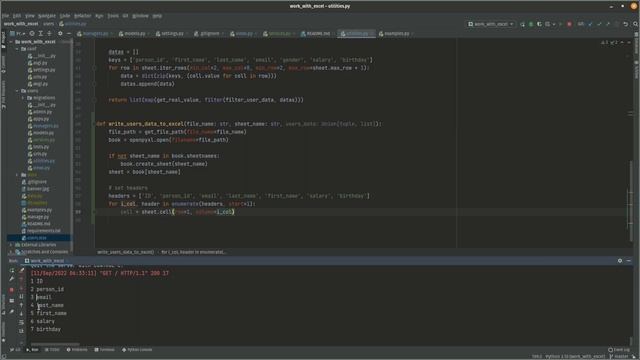Viewport: 640px width, 360px height.
Task: Click the Git commit checkmark icon
Action: click(599, 24)
